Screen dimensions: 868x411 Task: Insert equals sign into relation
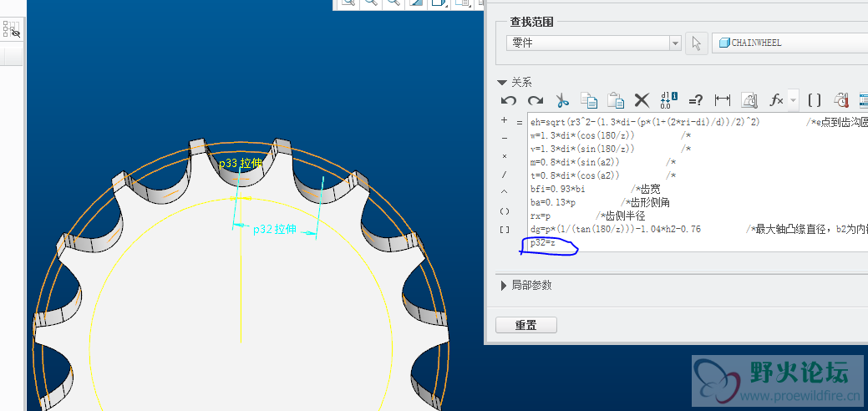click(520, 123)
